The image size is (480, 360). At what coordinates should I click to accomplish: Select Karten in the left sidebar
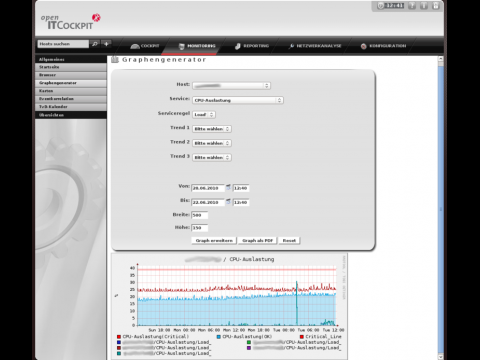coord(71,91)
